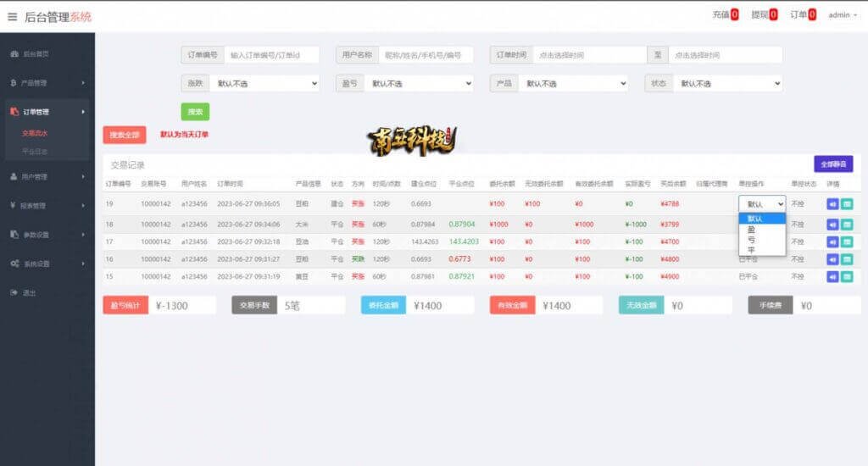Click the 订单 notification badge

[811, 14]
